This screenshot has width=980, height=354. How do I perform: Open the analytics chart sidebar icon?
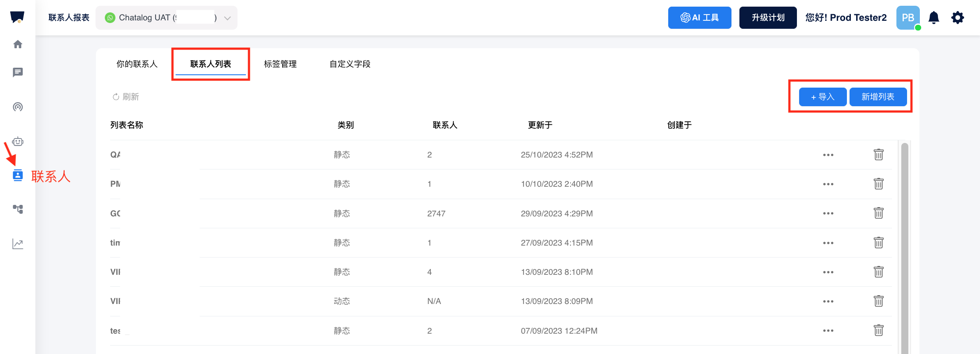click(18, 244)
